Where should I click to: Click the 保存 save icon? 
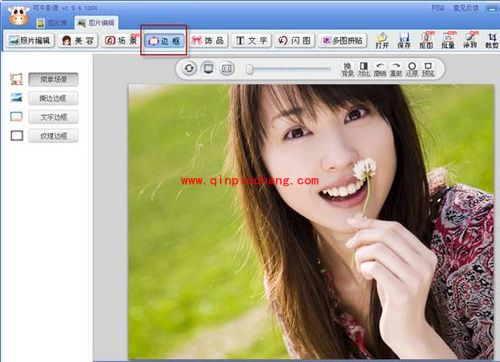pyautogui.click(x=404, y=41)
